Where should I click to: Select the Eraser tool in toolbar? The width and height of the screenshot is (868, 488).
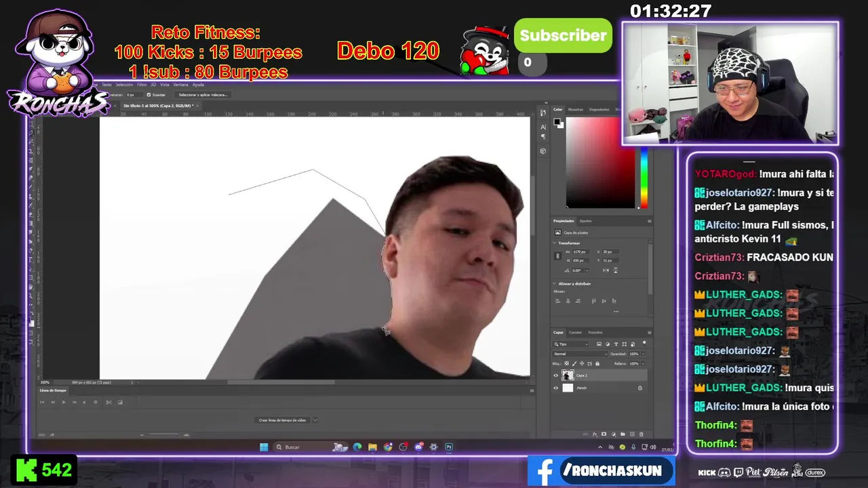(x=31, y=215)
